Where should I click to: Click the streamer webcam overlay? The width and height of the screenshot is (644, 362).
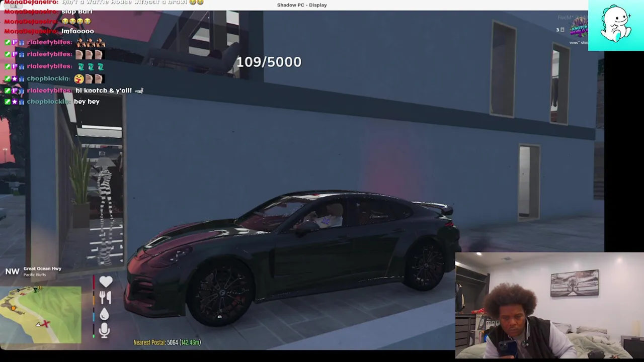549,305
